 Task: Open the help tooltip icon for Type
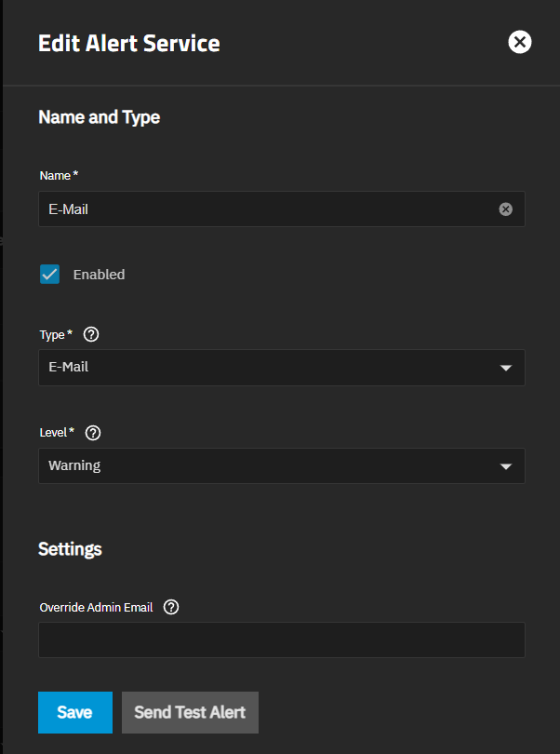(91, 334)
